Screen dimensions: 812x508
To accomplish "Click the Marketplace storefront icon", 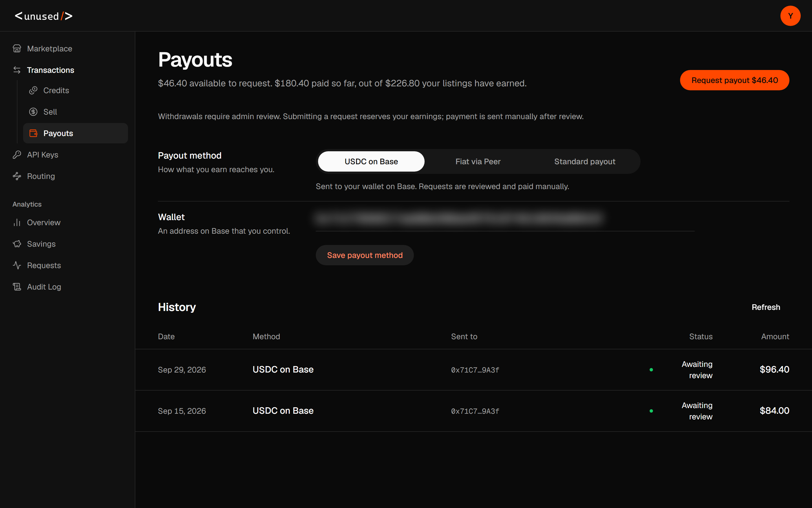I will (x=17, y=49).
